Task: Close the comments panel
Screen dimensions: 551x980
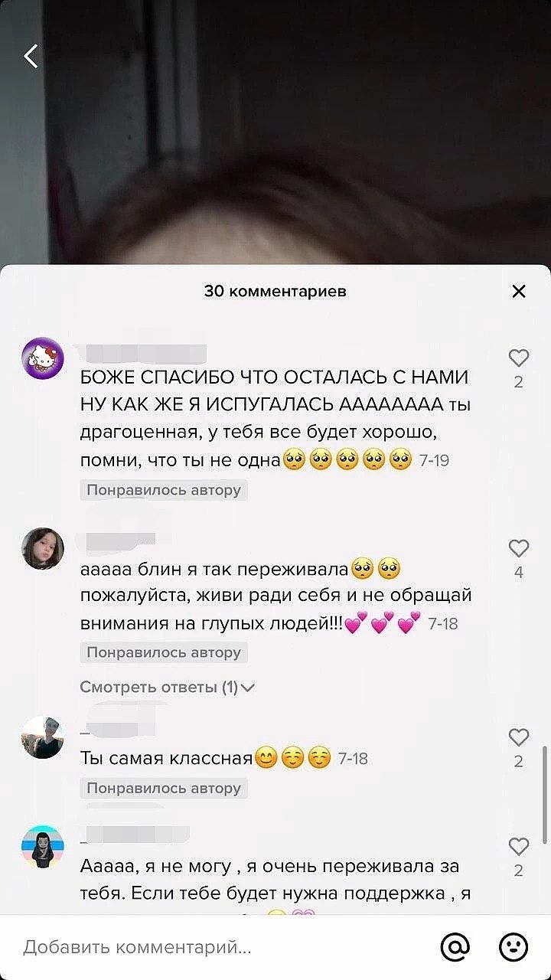Action: (x=519, y=291)
